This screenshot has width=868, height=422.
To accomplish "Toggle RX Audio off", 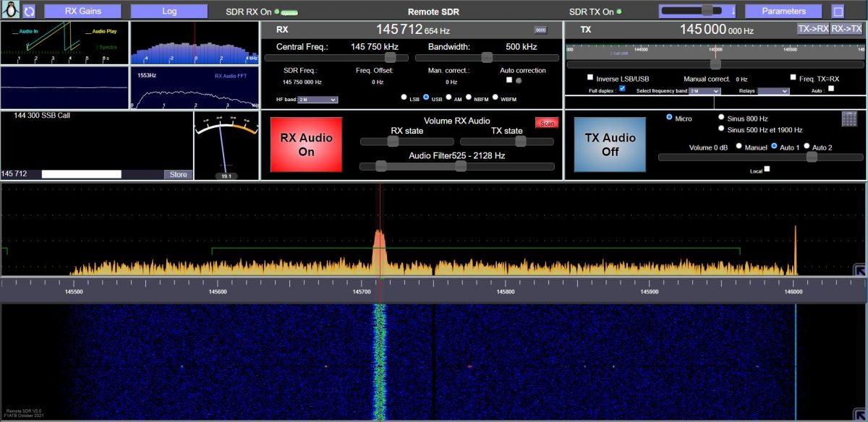I will tap(305, 143).
